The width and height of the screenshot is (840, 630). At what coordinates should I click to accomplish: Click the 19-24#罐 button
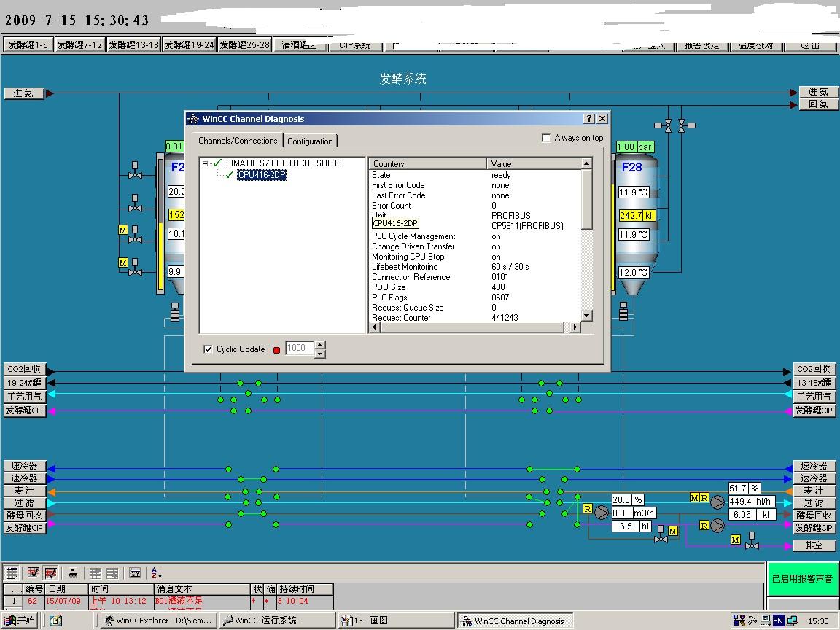click(25, 383)
